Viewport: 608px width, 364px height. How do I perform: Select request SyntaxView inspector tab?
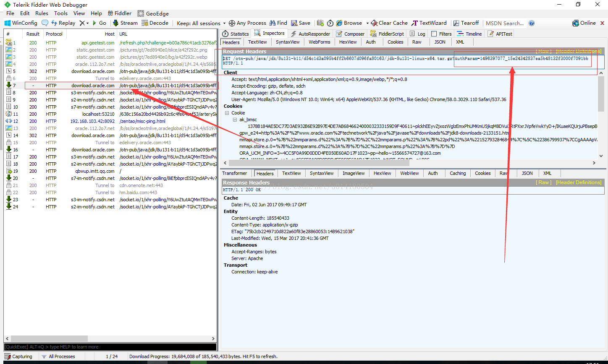point(288,42)
